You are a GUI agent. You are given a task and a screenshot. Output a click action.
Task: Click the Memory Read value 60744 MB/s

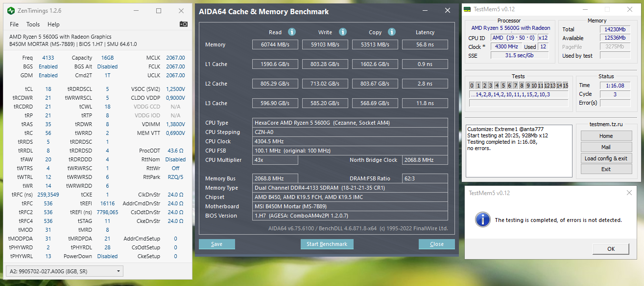point(275,44)
